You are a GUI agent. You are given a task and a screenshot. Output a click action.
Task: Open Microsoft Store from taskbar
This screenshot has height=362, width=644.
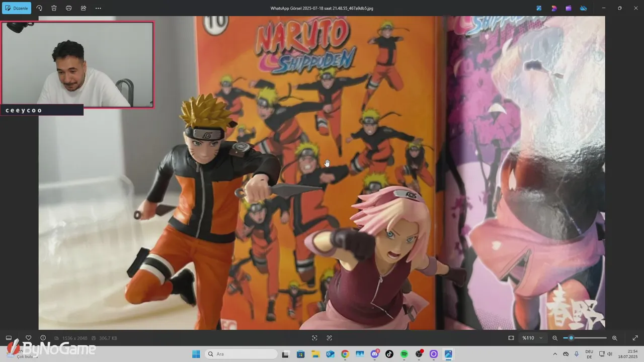point(300,354)
